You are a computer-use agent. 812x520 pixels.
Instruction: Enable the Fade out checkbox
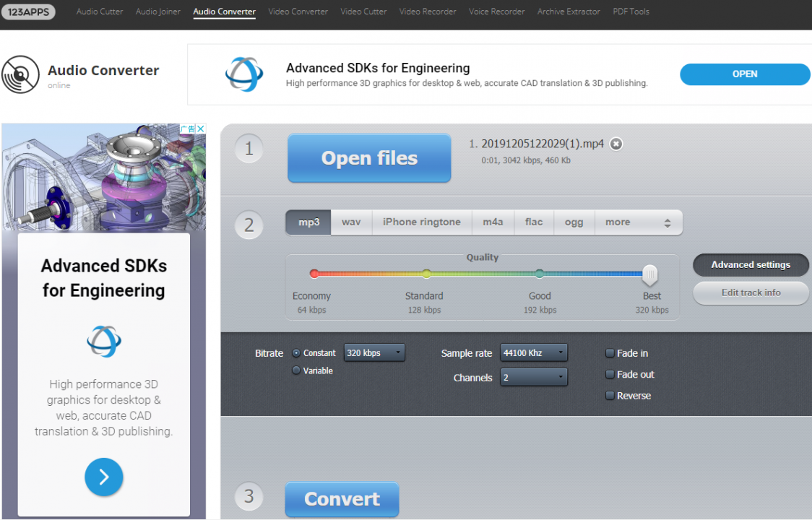[x=610, y=374]
